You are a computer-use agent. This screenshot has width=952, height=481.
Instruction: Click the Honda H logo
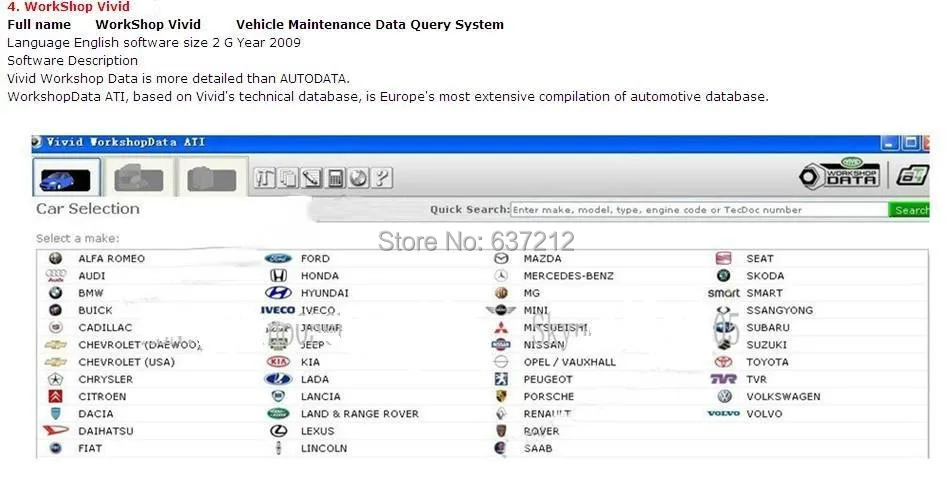278,276
